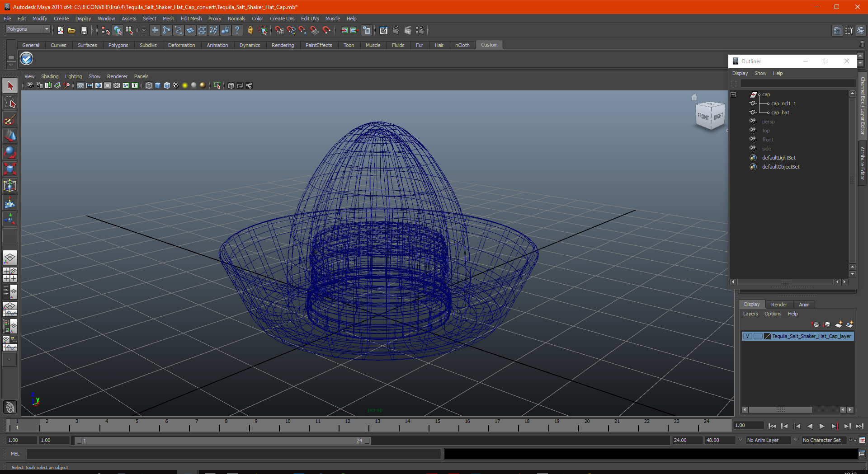
Task: Click the MEL command input field
Action: [234, 454]
